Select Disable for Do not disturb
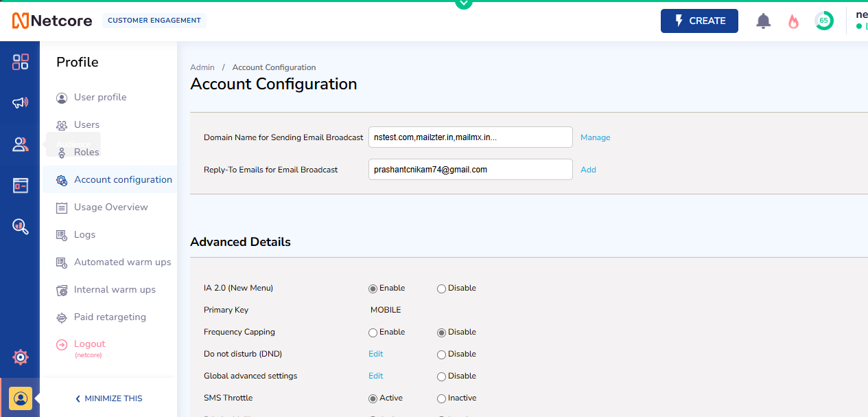This screenshot has height=417, width=868. point(441,354)
